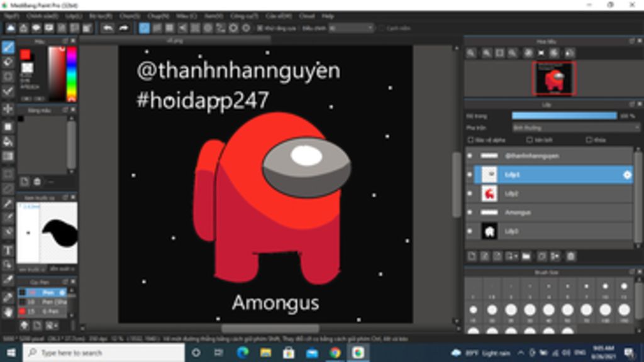Click Navigator fit-to-window icon

[499, 53]
